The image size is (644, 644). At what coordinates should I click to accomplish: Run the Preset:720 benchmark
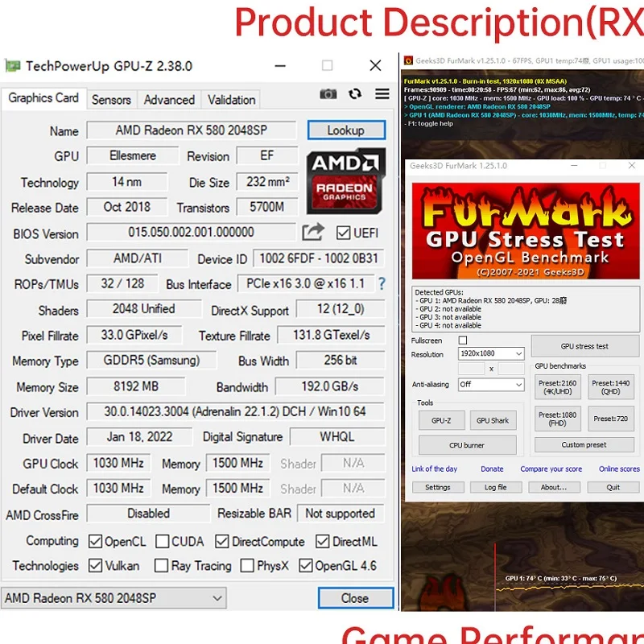tap(610, 419)
